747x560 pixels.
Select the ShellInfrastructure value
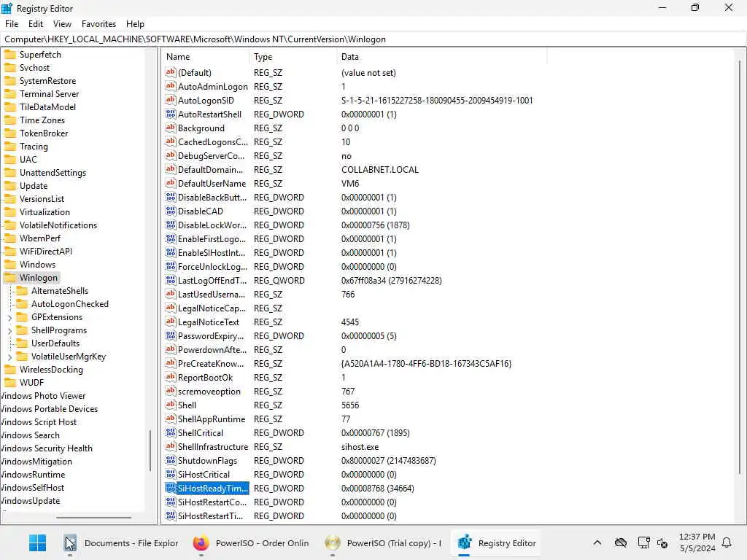click(213, 447)
